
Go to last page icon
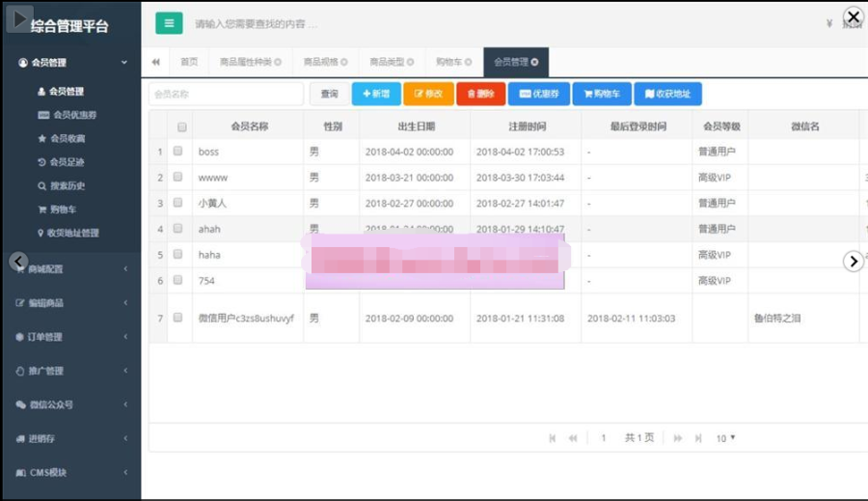coord(698,438)
